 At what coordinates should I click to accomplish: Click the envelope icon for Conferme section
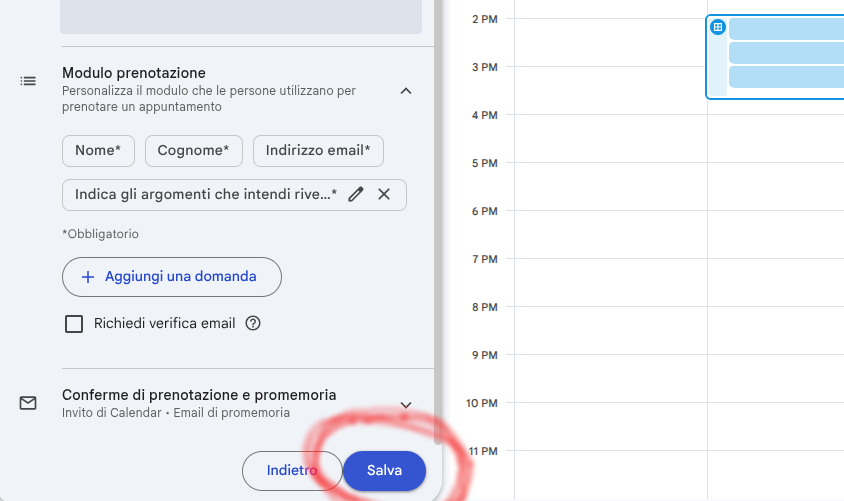28,403
